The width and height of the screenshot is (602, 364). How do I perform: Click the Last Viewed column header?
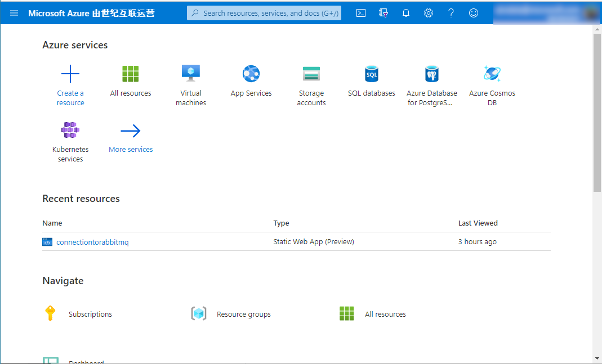478,223
